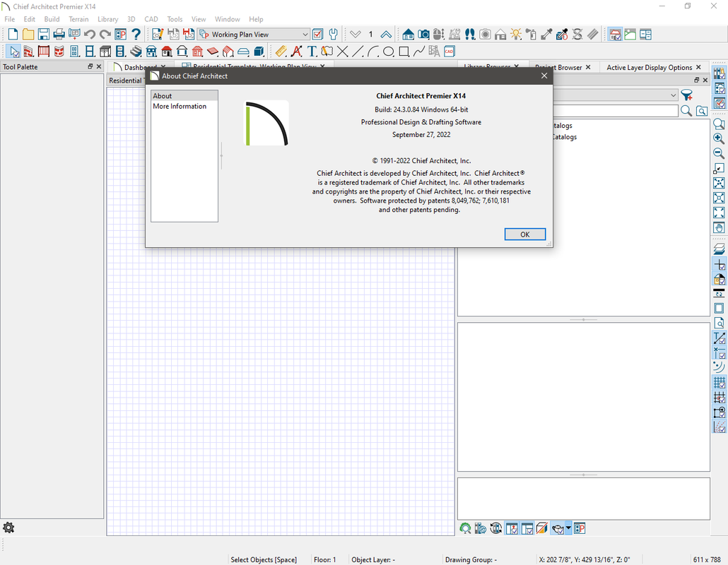Open the Build menu
Screen dimensions: 728x565
coord(52,19)
